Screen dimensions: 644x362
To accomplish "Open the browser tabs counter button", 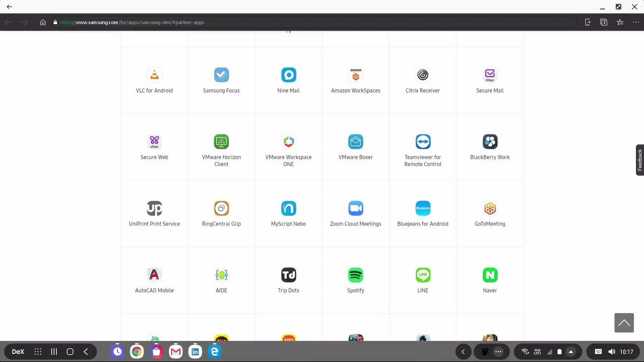I will click(x=604, y=22).
